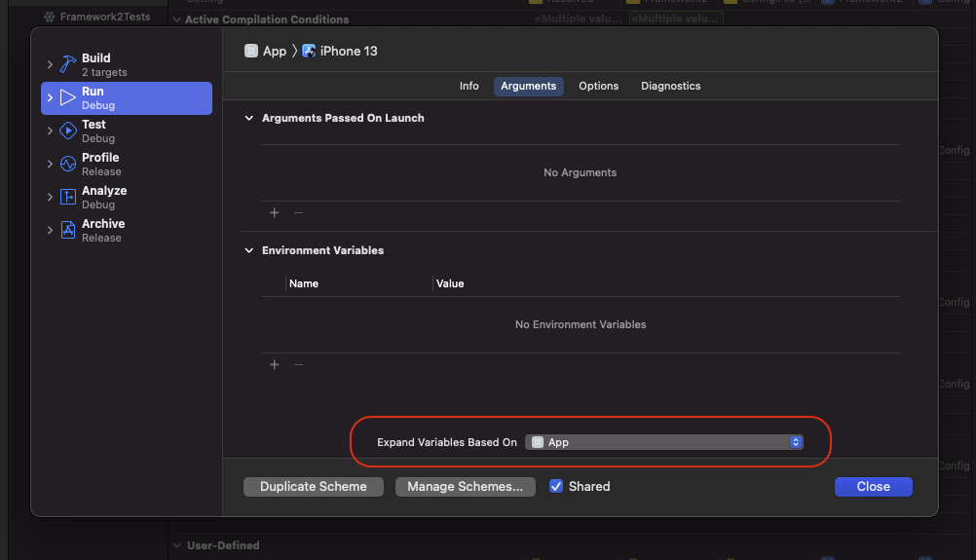Click the Value column header

pos(450,283)
